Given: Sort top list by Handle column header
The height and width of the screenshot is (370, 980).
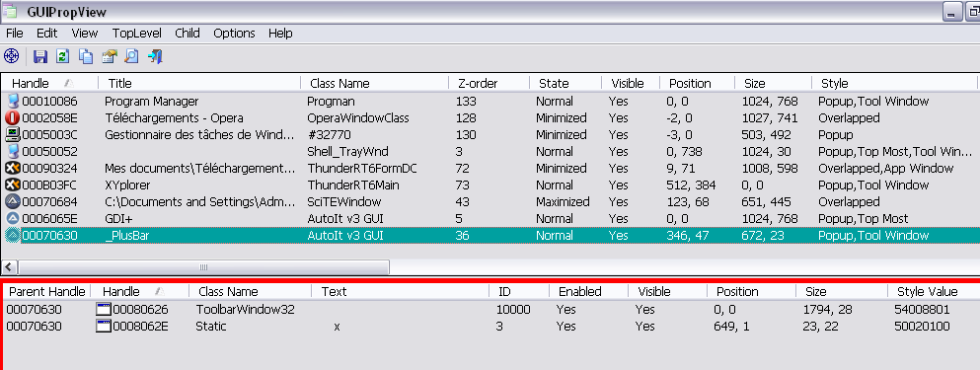Looking at the screenshot, I should click(50, 83).
